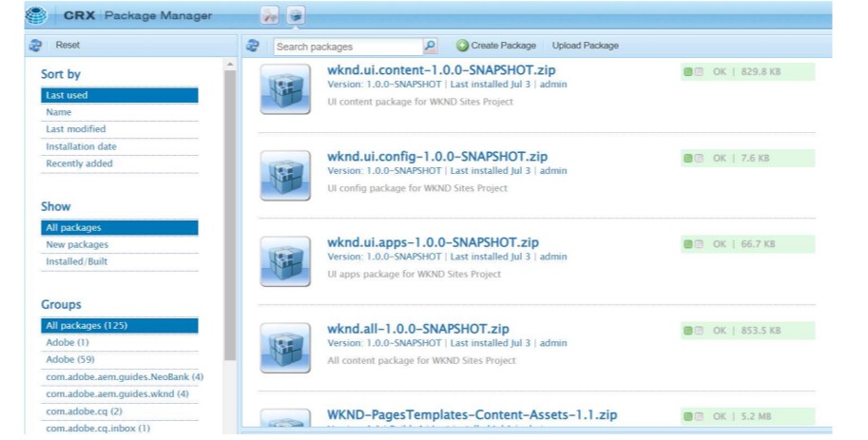Click grey status square on wknd.ui.apps row
The width and height of the screenshot is (868, 440).
[x=699, y=244]
